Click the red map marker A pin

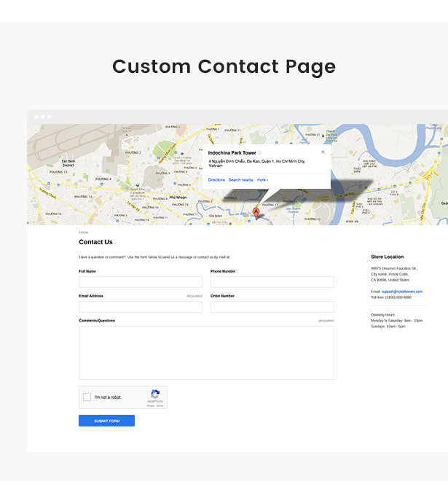click(256, 213)
